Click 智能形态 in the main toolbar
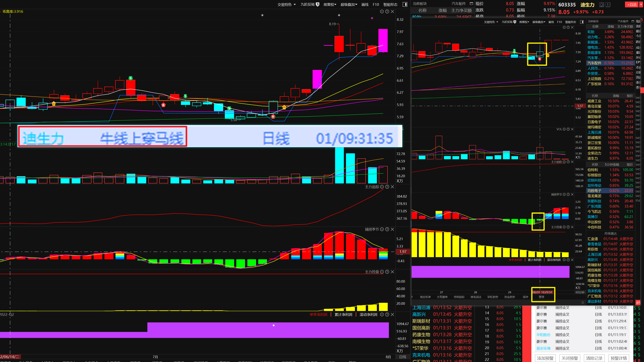Viewport: 644px width, 362px height. point(390,4)
